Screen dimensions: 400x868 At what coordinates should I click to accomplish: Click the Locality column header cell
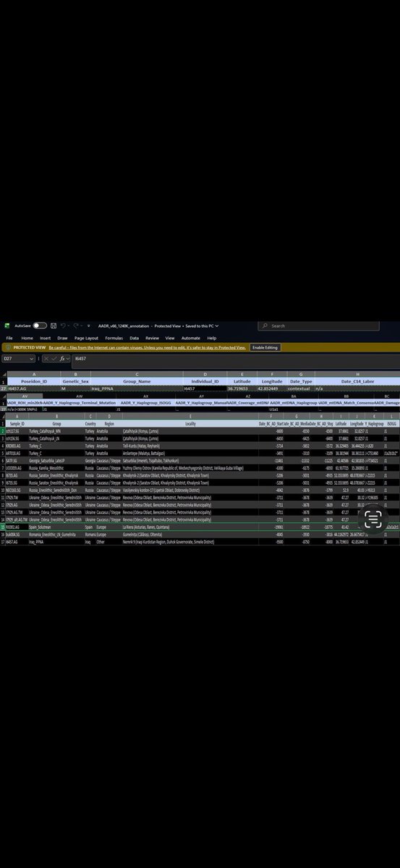pos(190,422)
